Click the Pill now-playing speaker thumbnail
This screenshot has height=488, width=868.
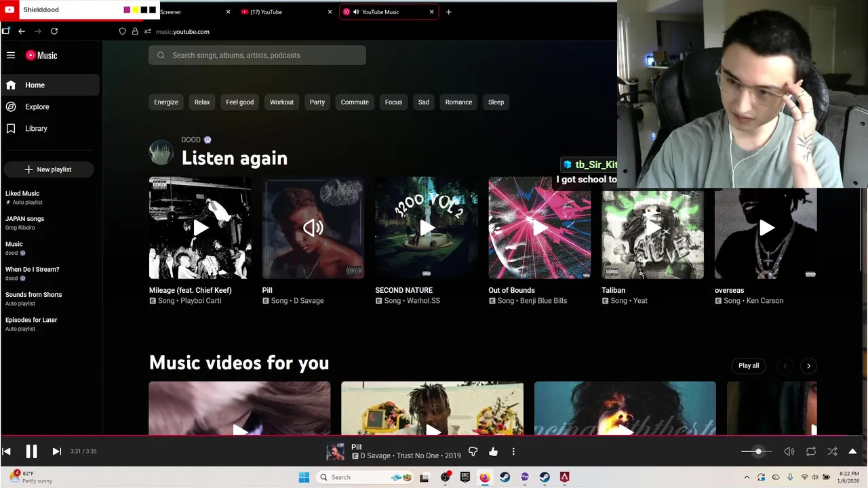click(x=313, y=228)
